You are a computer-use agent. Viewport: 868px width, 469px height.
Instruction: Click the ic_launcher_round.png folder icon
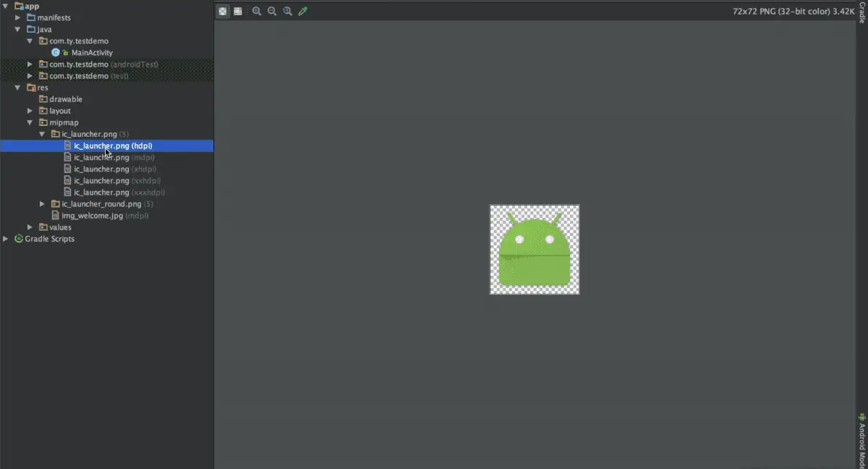point(55,204)
